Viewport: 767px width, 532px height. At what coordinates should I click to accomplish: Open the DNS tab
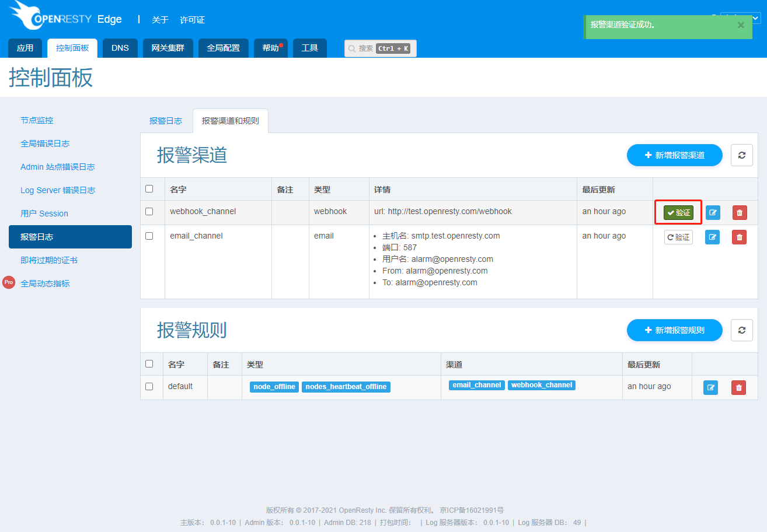point(120,48)
